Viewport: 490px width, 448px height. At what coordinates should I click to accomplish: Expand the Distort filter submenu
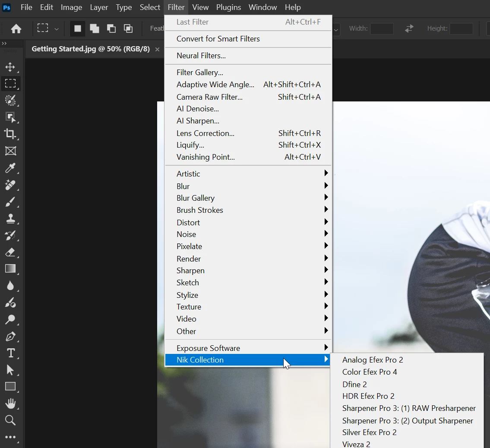[248, 222]
